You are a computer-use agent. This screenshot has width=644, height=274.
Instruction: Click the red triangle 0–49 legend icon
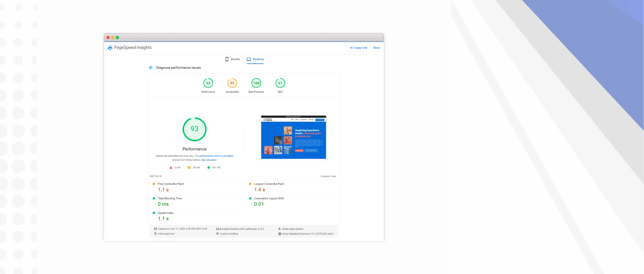tap(171, 167)
